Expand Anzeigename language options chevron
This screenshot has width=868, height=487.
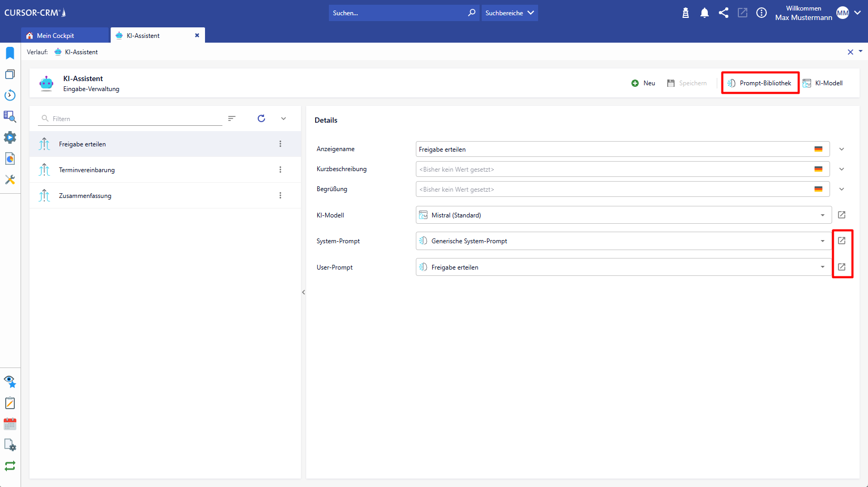point(842,149)
